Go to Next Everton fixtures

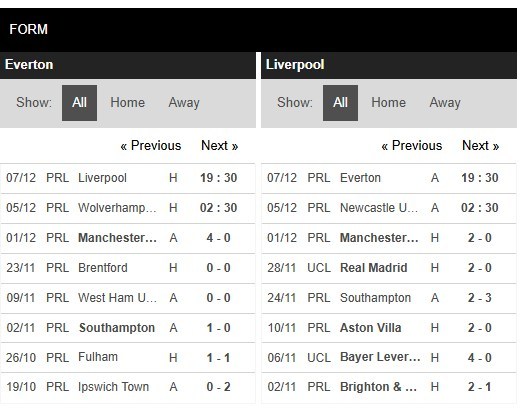click(x=219, y=146)
